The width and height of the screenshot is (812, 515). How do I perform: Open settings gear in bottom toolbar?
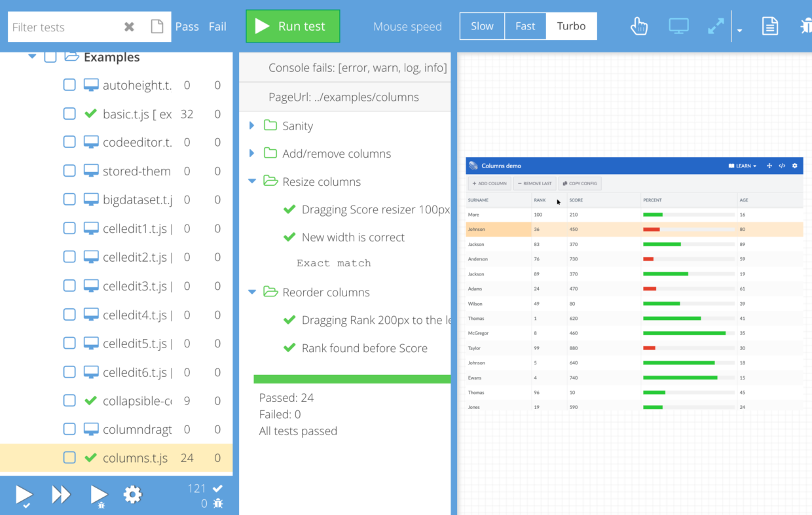tap(132, 494)
